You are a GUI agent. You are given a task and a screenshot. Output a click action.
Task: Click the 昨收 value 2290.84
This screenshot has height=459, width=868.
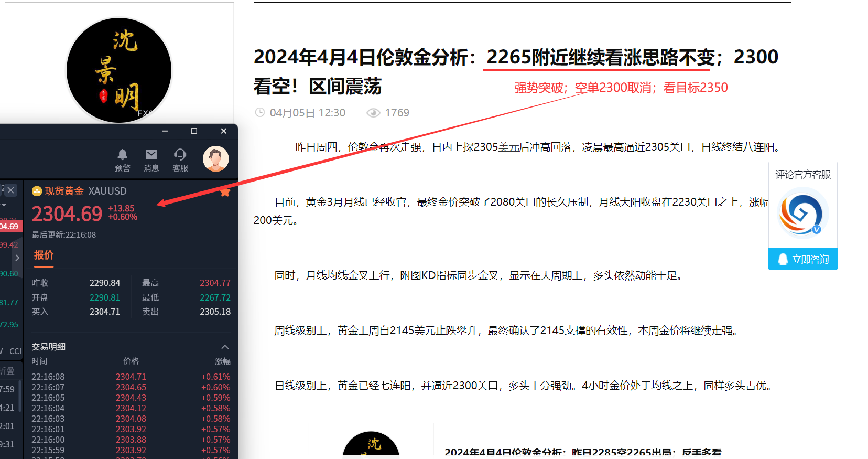point(105,283)
